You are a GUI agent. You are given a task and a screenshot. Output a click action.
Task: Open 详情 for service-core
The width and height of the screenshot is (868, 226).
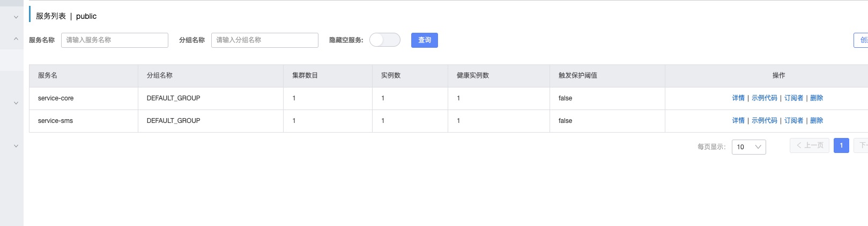(x=738, y=98)
